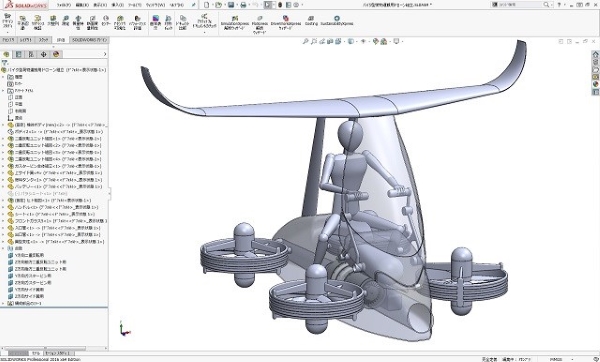This screenshot has width=600, height=362.
Task: Toggle the Select cursor tool
Action: point(267,5)
